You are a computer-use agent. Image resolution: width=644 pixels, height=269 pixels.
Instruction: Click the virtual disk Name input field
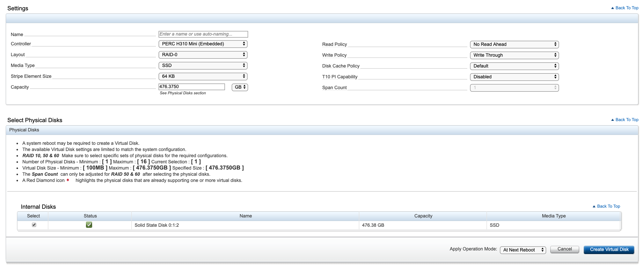[203, 34]
